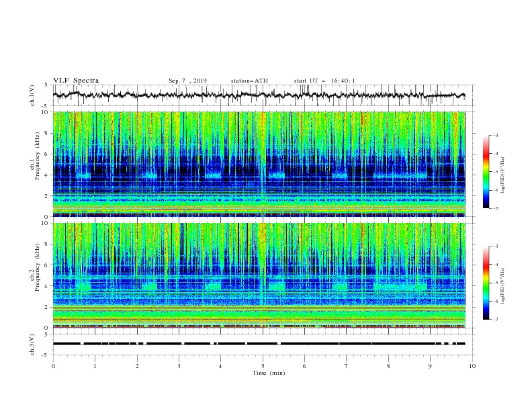
Task: Click the "4" kHz tick on the ch.1 frequency axis
Action: coord(47,175)
